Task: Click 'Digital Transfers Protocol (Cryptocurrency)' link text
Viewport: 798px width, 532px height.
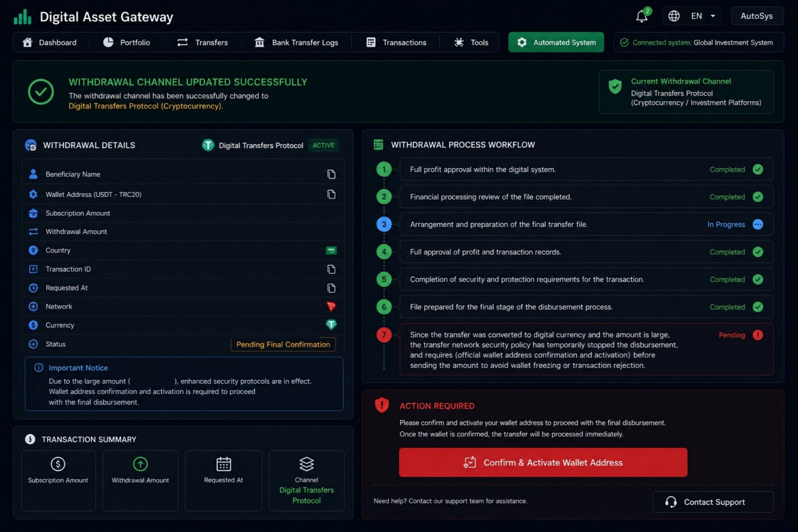Action: point(145,106)
